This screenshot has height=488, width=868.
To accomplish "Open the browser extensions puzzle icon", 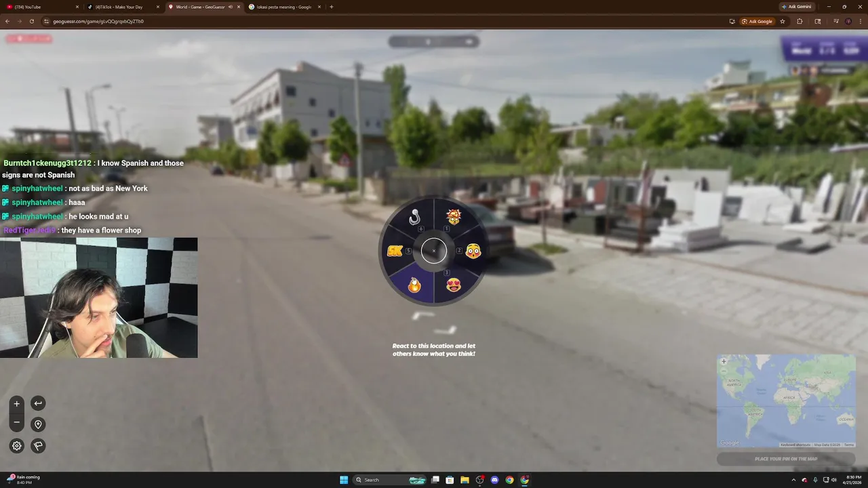I will [x=800, y=21].
